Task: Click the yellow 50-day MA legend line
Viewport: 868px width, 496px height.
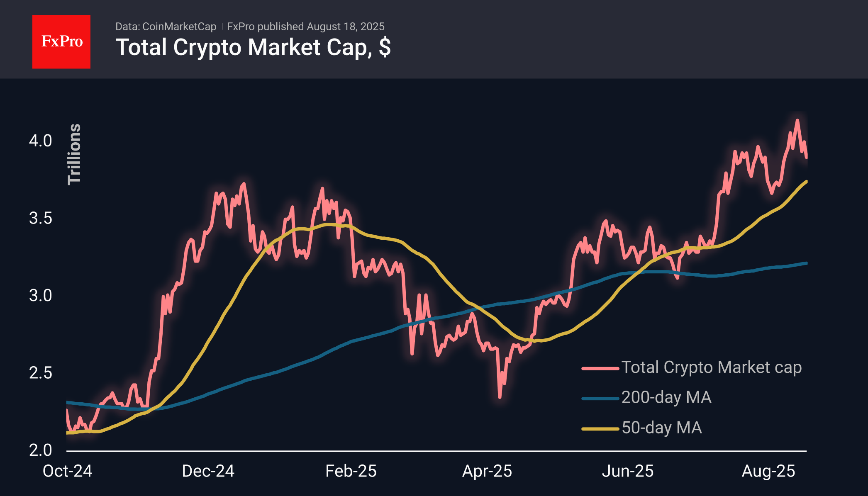Action: click(x=600, y=429)
